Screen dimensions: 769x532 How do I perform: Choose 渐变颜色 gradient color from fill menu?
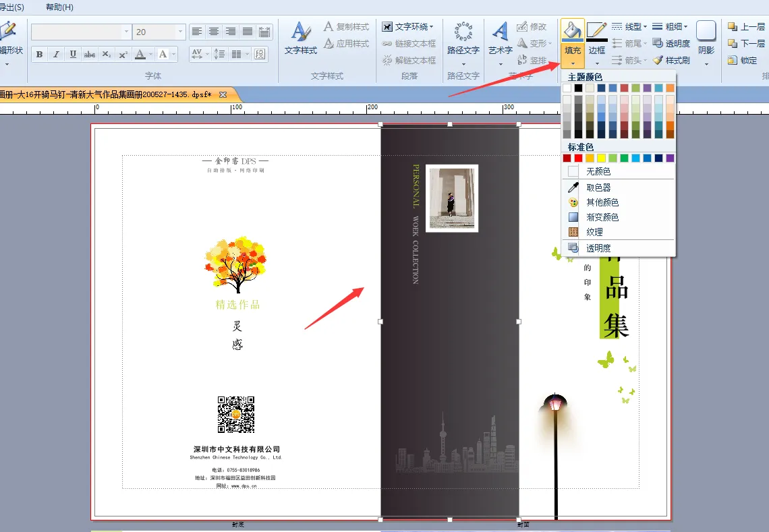602,217
